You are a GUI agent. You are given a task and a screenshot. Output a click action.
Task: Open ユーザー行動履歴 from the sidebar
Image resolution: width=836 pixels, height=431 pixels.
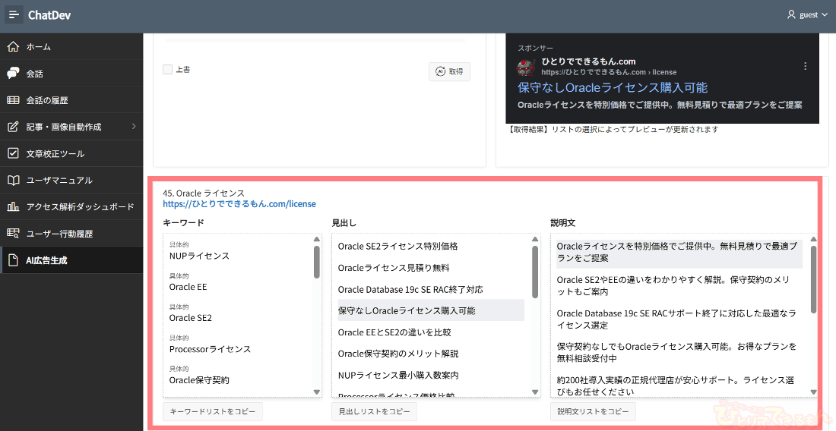(59, 234)
